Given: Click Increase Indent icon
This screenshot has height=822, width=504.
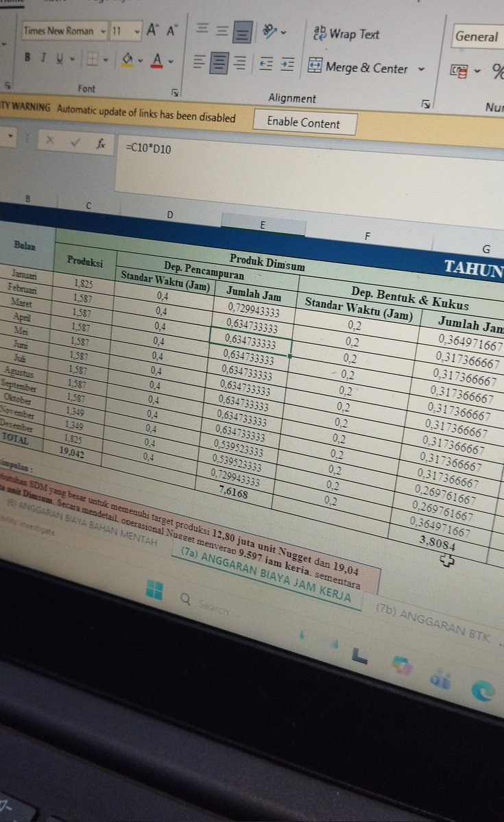Looking at the screenshot, I should tap(287, 64).
